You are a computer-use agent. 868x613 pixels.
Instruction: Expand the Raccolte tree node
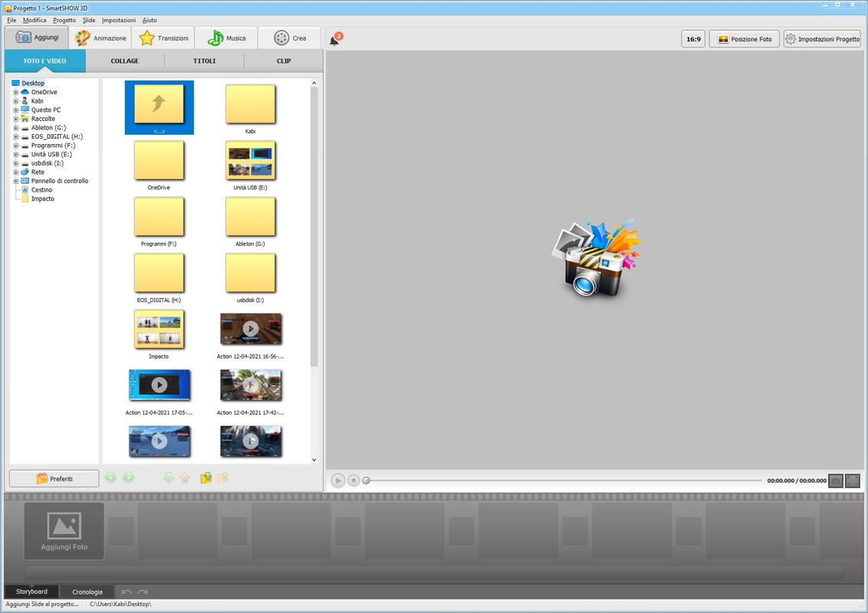pos(16,119)
